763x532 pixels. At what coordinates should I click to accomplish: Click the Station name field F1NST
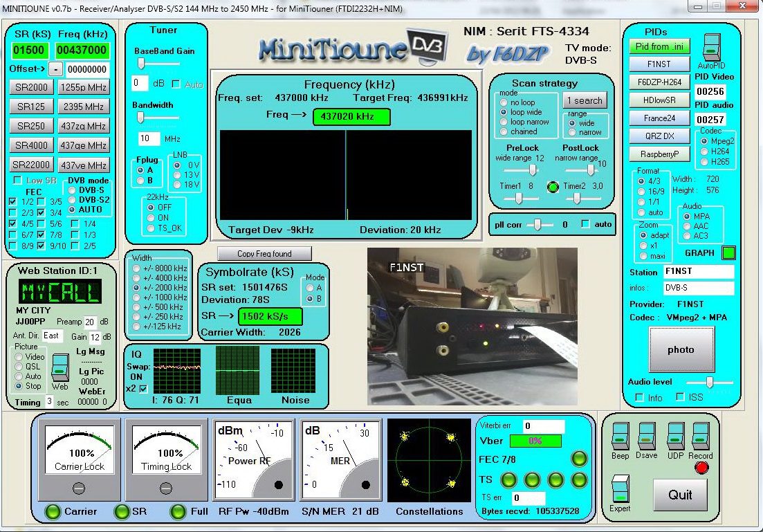coord(699,272)
